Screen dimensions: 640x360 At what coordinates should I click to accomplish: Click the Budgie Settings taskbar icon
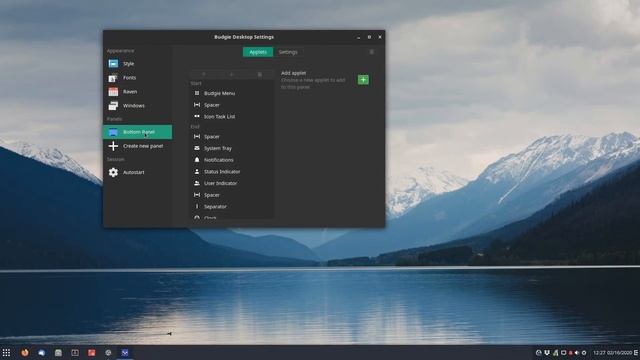point(125,353)
